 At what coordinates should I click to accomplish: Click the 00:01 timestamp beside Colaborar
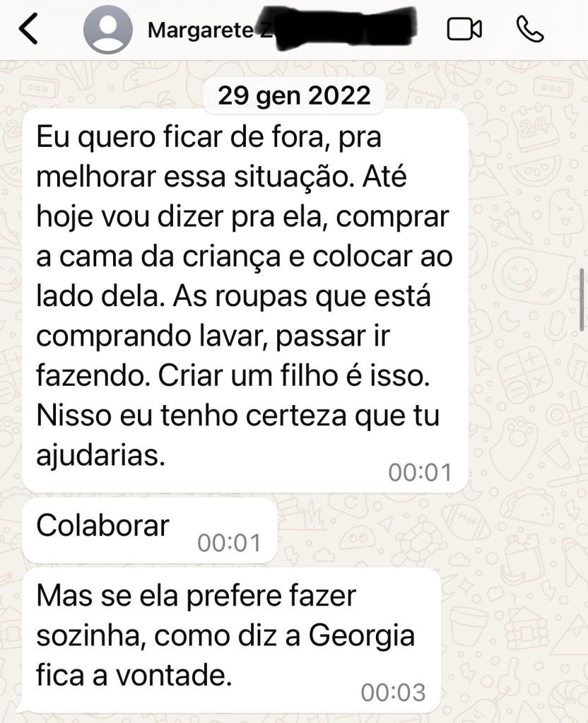point(229,543)
